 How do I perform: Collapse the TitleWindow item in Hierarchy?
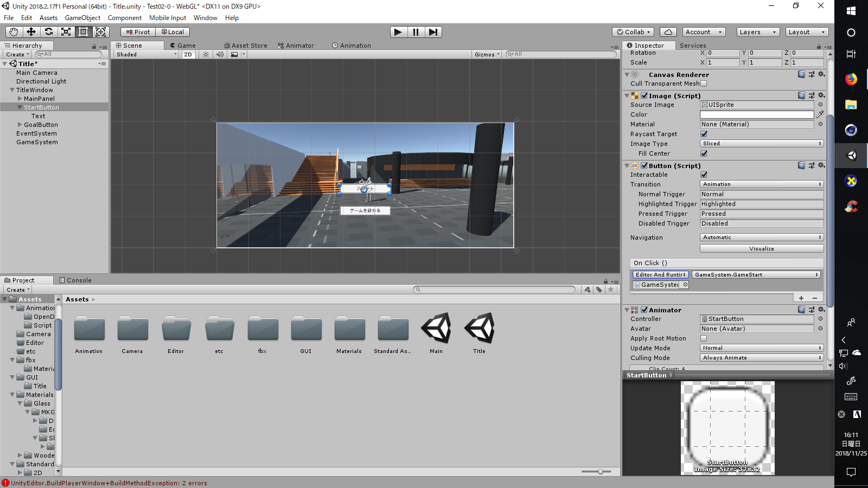pos(13,90)
